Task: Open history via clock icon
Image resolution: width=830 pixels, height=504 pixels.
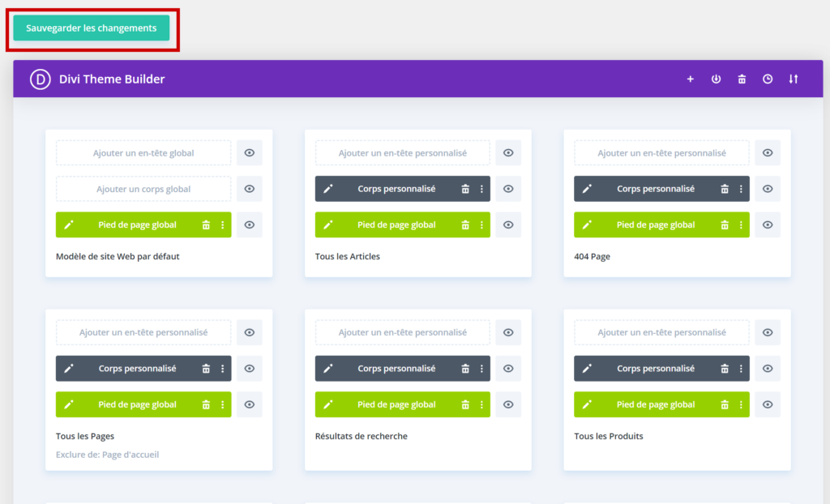Action: point(768,79)
